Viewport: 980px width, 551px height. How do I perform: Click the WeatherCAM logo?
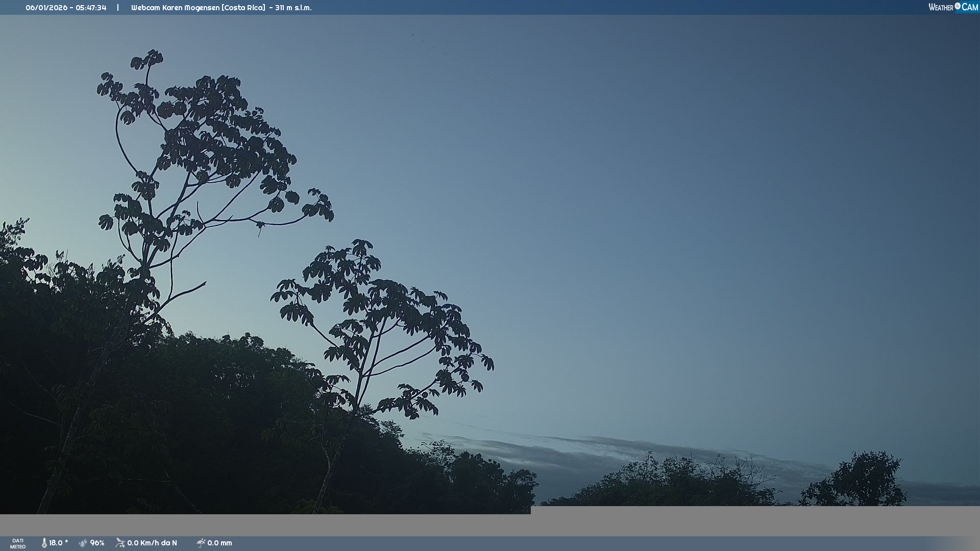coord(952,7)
